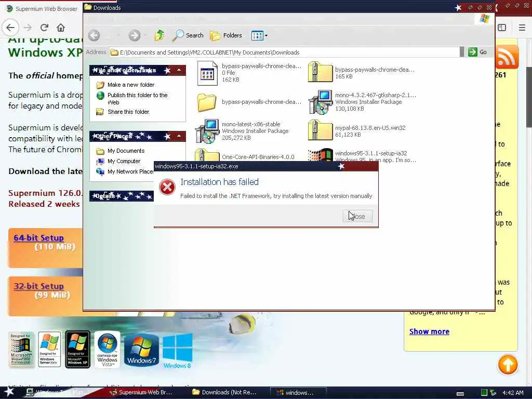Click the Explorer address bar path field

[x=284, y=52]
